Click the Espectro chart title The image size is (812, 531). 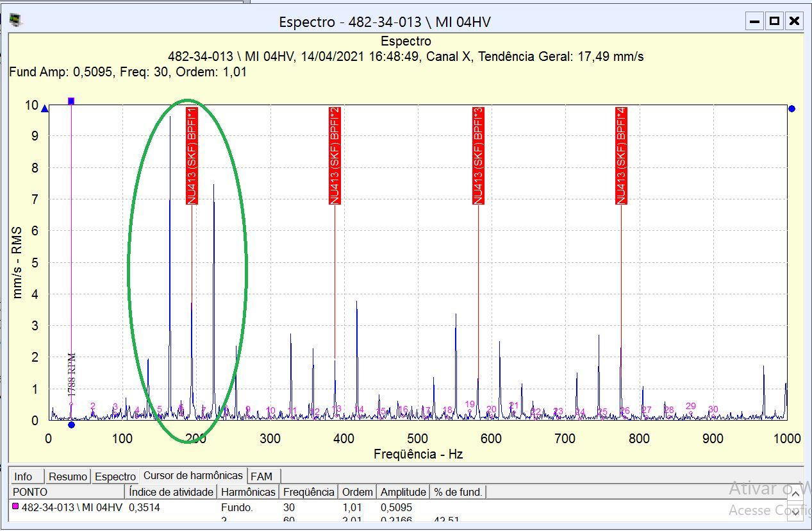coord(406,42)
